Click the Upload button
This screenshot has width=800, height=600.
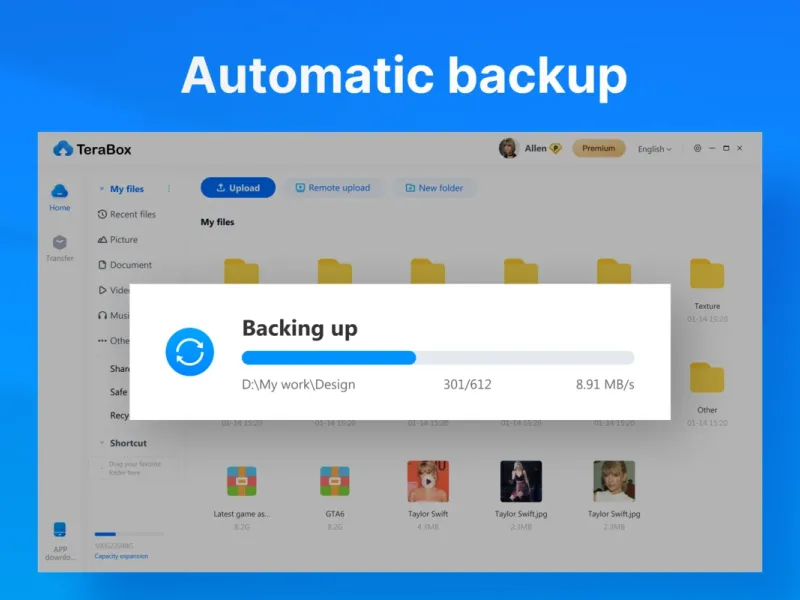238,188
